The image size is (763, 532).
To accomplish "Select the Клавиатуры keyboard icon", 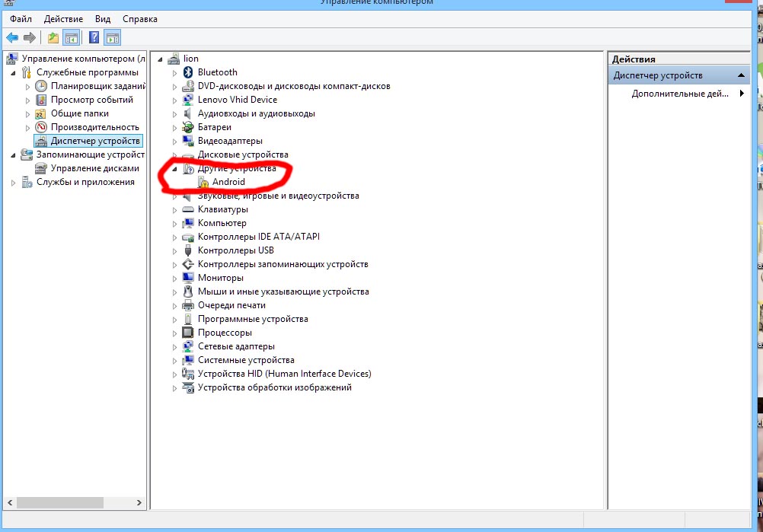I will [x=188, y=209].
